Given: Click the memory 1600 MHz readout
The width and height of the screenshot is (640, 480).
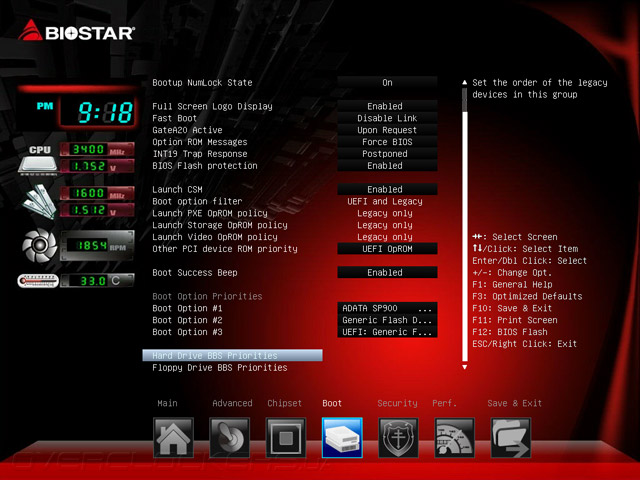Looking at the screenshot, I should pos(97,193).
